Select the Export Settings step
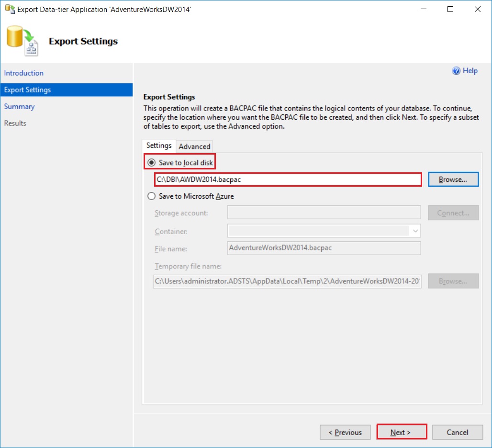Image resolution: width=492 pixels, height=448 pixels. [66, 90]
